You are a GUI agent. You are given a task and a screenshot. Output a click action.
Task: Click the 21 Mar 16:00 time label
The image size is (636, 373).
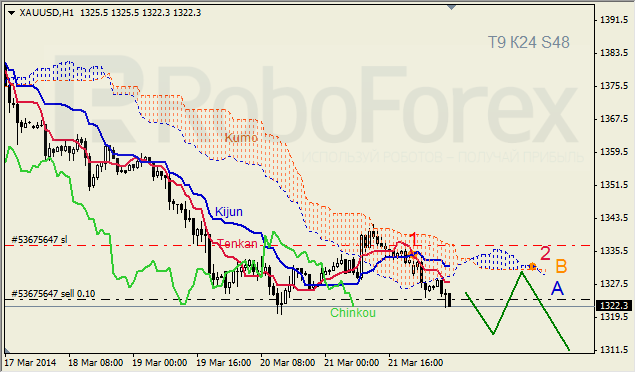tap(416, 362)
